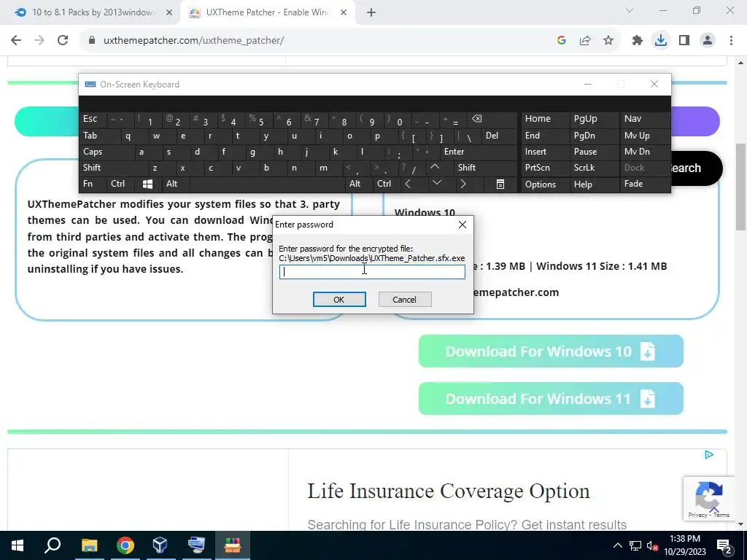Image resolution: width=747 pixels, height=560 pixels.
Task: Open the WinRAR books taskbar icon
Action: pos(232,545)
